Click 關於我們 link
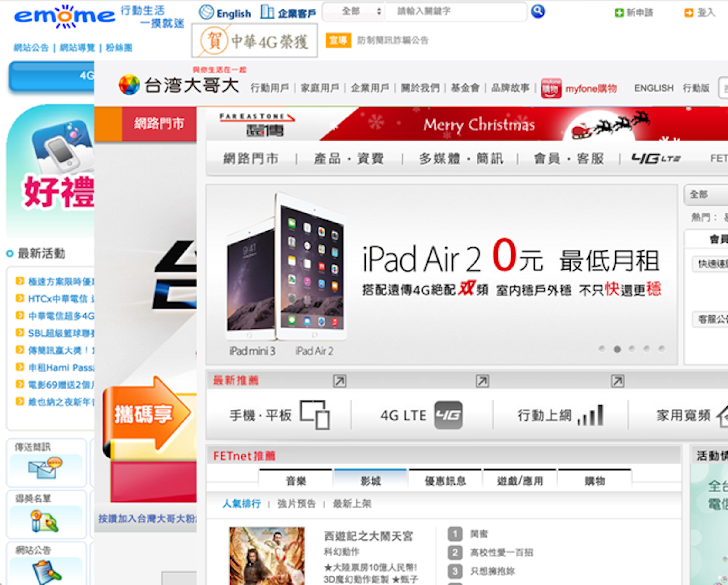728x585 pixels. [x=420, y=88]
